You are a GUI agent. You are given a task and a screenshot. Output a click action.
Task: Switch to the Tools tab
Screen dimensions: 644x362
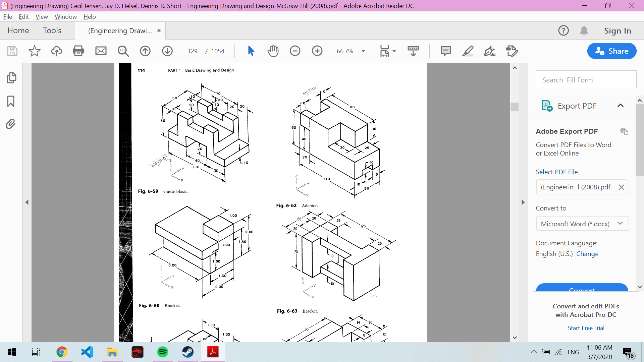tap(52, 31)
